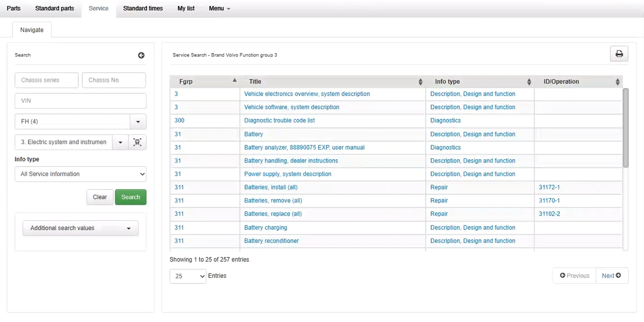Switch to the Parts tab
The width and height of the screenshot is (644, 322).
click(13, 8)
